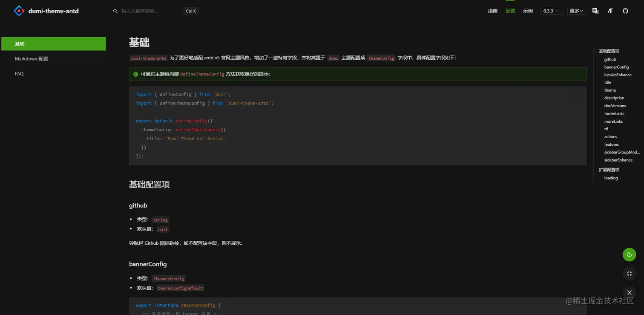Viewport: 644px width, 315px height.
Task: Select Markdown 配置 in sidebar
Action: tap(31, 58)
